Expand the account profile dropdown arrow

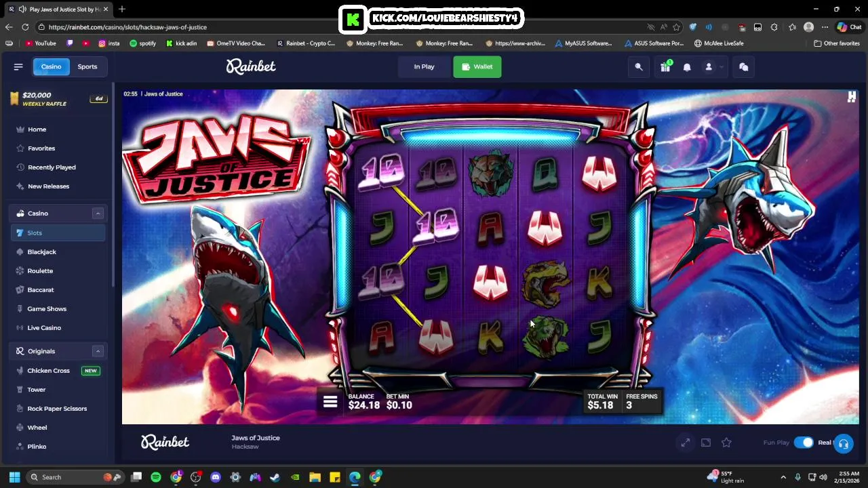pos(722,66)
